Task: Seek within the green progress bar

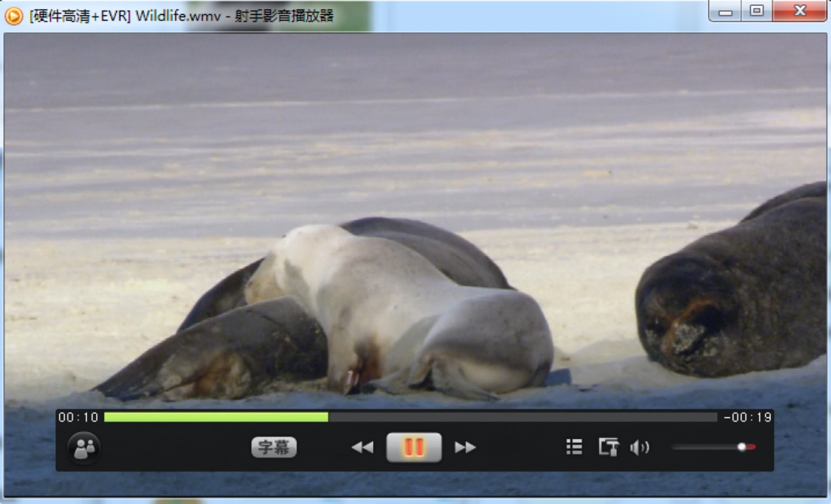Action: (216, 417)
